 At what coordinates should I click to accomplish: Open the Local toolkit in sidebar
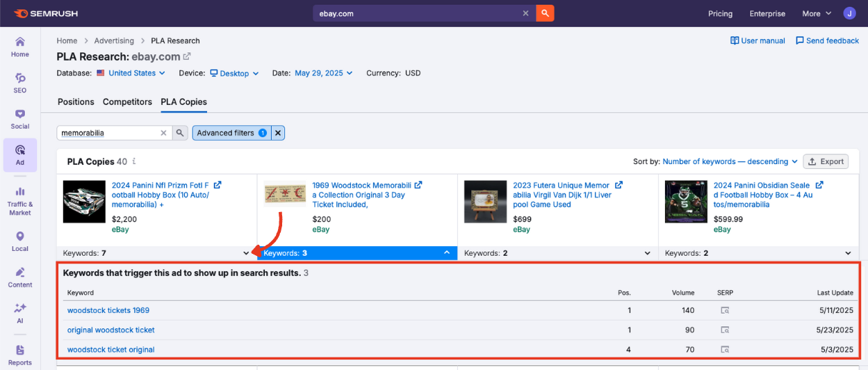pyautogui.click(x=20, y=241)
